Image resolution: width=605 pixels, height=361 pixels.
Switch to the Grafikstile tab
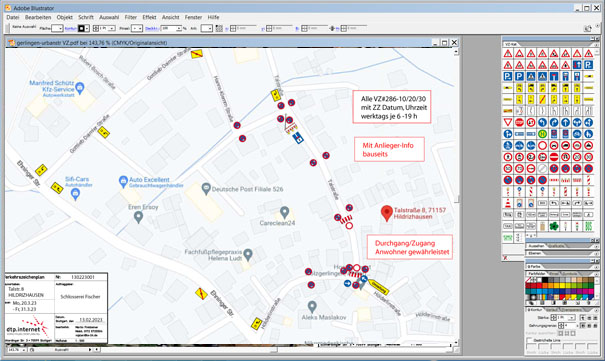tap(557, 246)
